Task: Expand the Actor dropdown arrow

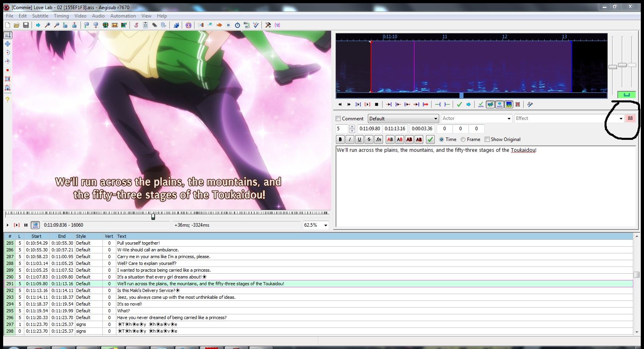Action: point(509,119)
